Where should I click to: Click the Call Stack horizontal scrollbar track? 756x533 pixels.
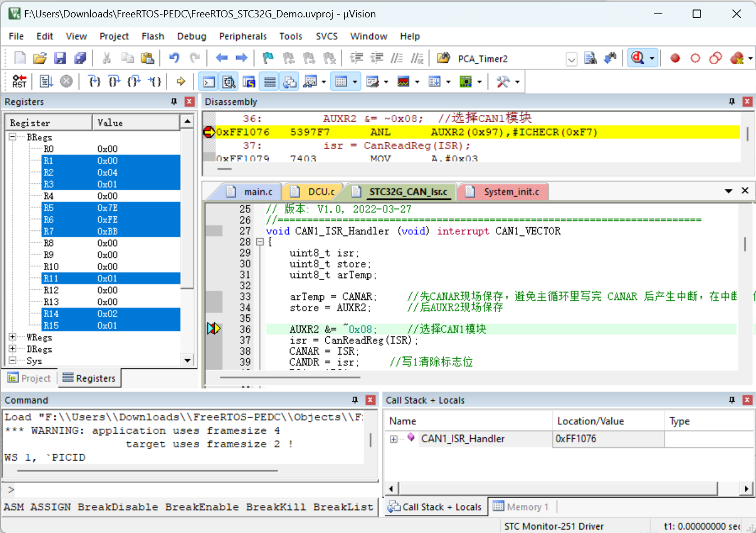(x=729, y=488)
